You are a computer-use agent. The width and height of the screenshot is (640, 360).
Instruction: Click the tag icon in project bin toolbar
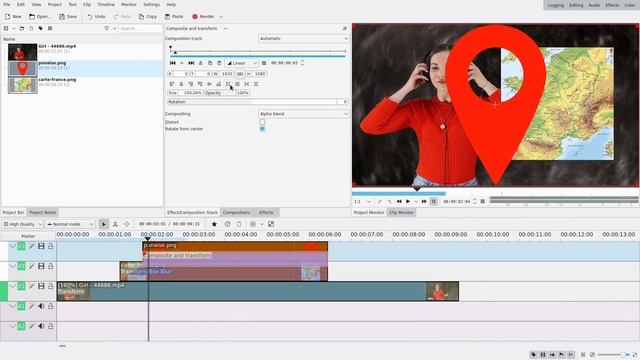[40, 29]
